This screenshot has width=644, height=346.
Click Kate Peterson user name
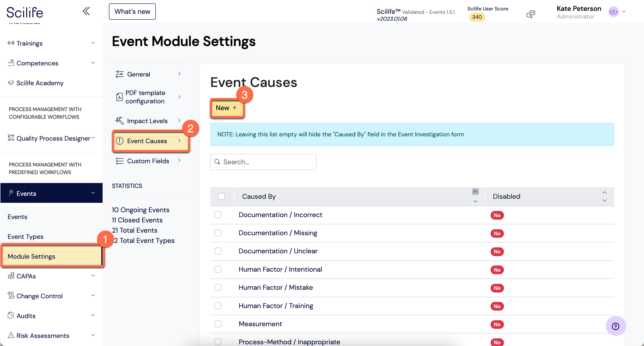579,9
